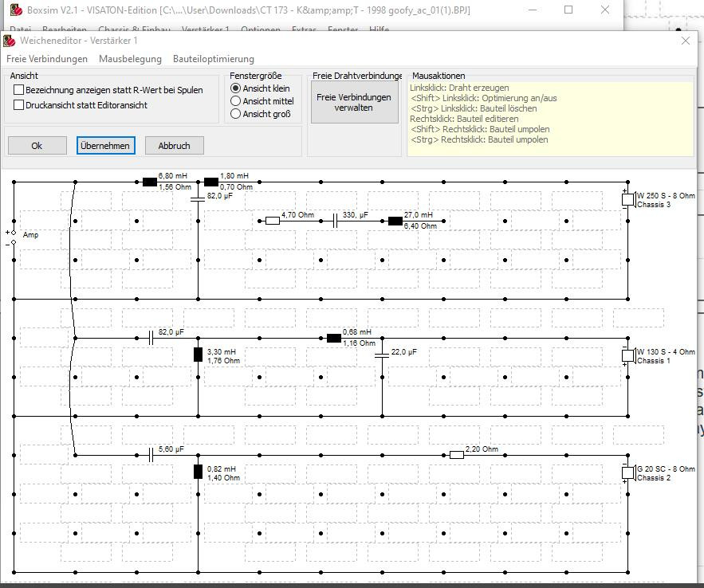Click the 1,80 mH inductor symbol
The image size is (704, 588).
(x=211, y=182)
